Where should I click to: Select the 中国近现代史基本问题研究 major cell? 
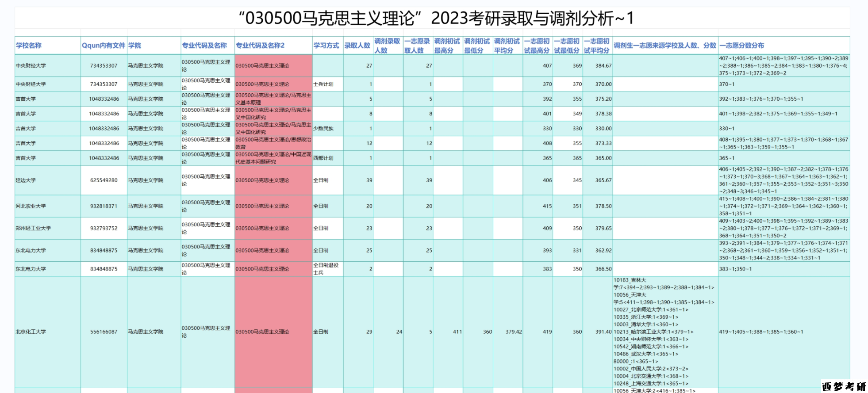273,158
